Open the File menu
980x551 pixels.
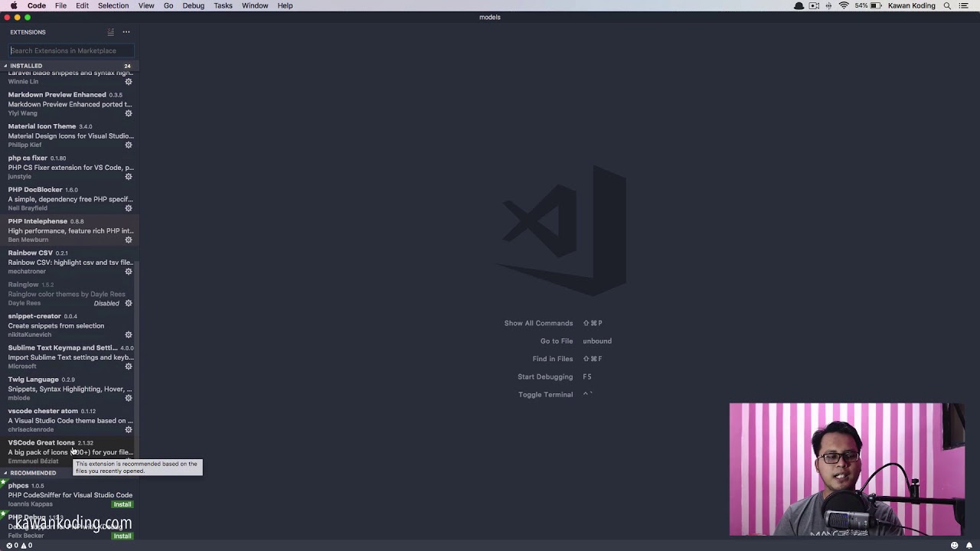coord(60,5)
